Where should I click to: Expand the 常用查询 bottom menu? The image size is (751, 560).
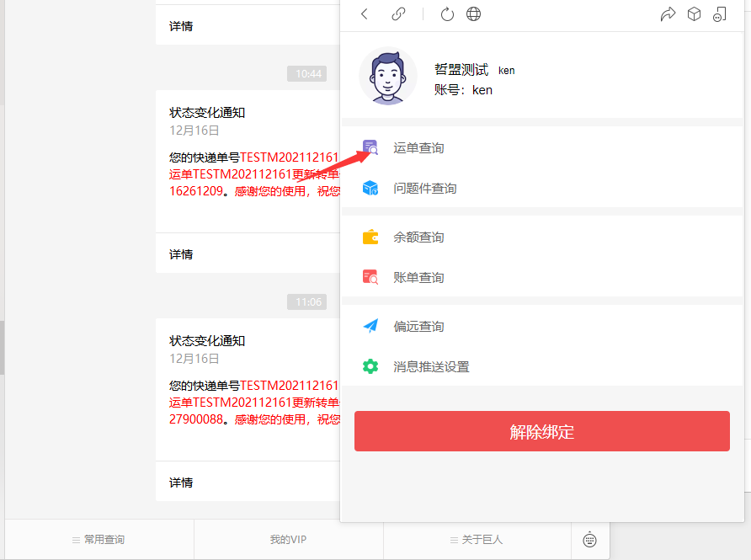(99, 540)
